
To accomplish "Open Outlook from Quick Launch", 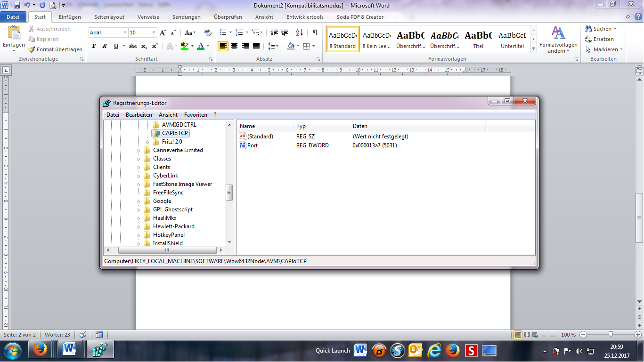I will click(416, 350).
